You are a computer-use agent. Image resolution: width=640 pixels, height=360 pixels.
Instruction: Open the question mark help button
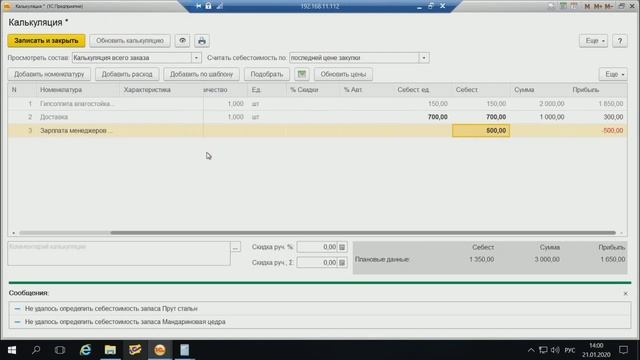(620, 41)
